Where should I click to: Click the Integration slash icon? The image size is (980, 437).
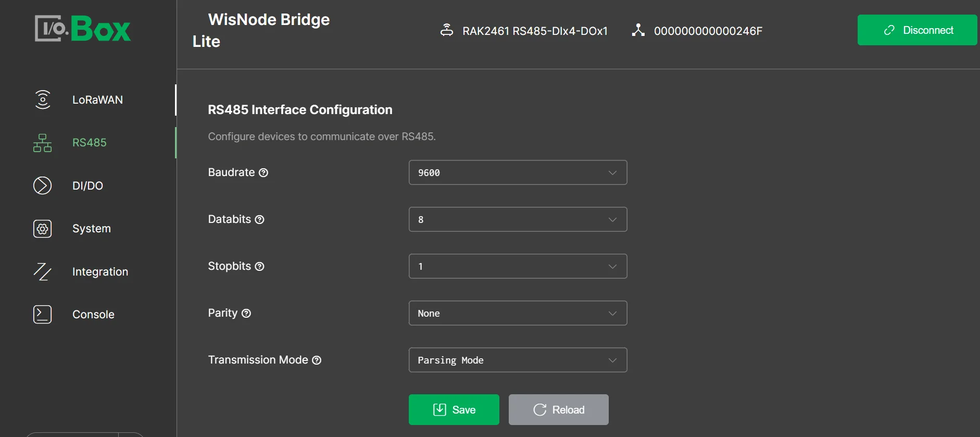pos(43,271)
